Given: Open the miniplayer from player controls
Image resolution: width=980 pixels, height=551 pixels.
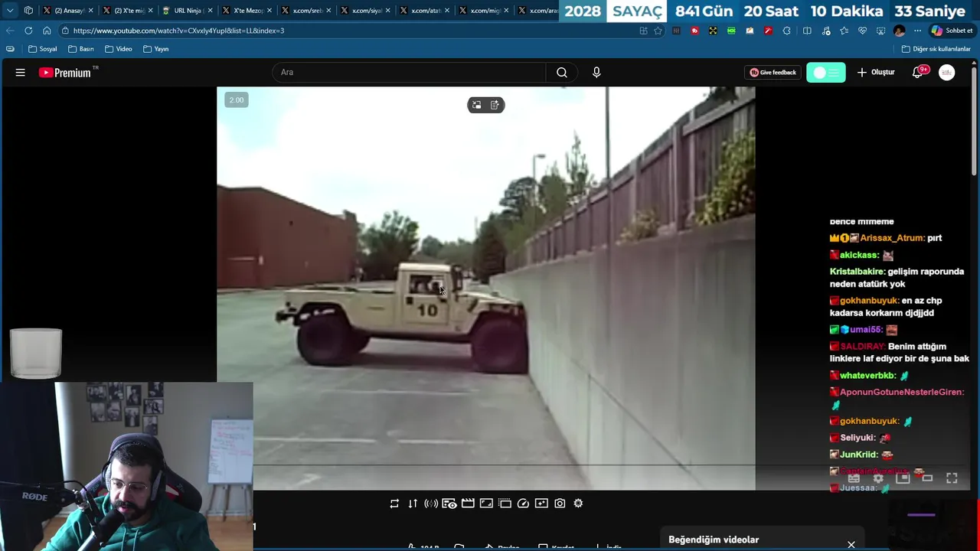Looking at the screenshot, I should point(903,478).
